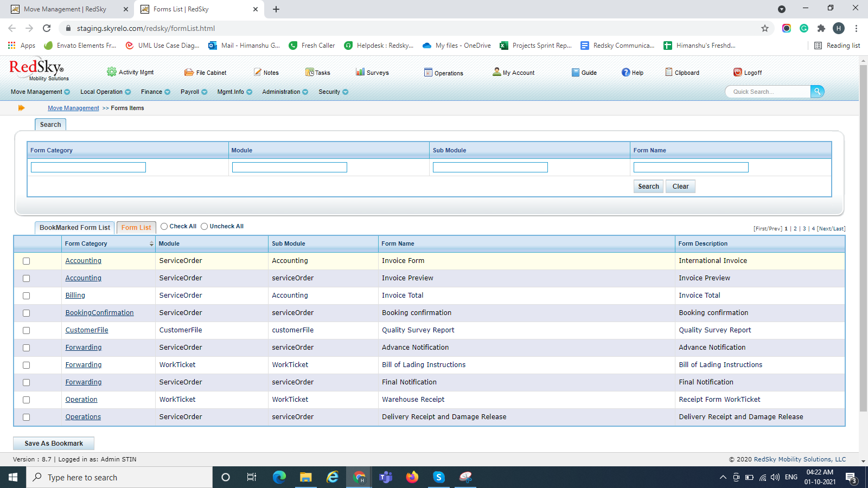Open the CustomerFile category link
This screenshot has height=488, width=868.
click(87, 330)
